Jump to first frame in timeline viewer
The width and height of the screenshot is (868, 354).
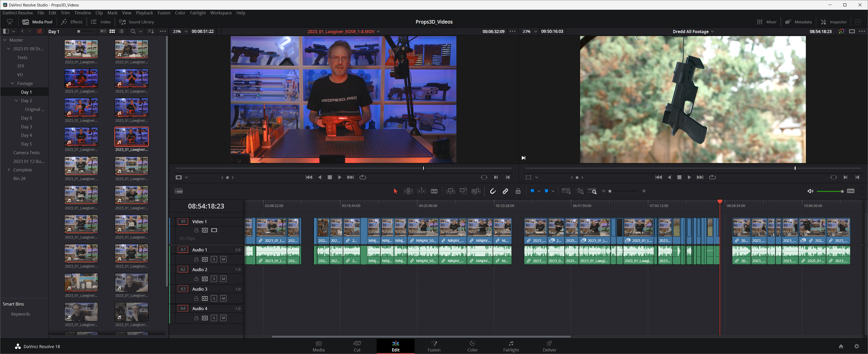[x=658, y=178]
